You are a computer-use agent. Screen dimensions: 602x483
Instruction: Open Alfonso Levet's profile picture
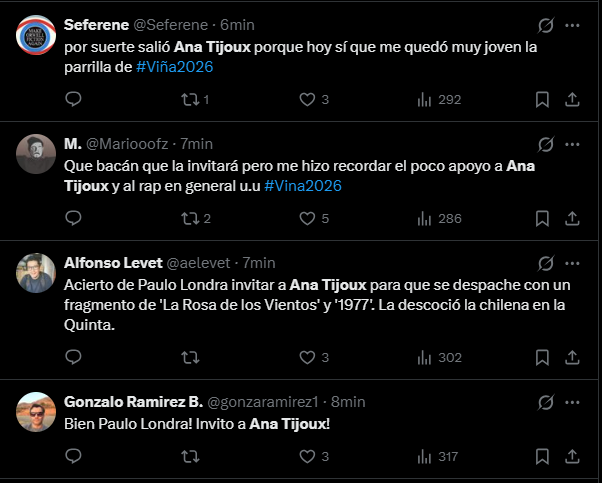tap(36, 273)
